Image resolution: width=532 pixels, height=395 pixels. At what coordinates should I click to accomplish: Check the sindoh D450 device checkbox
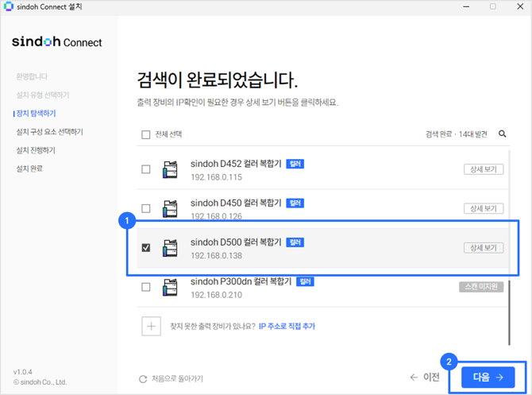[x=146, y=208]
